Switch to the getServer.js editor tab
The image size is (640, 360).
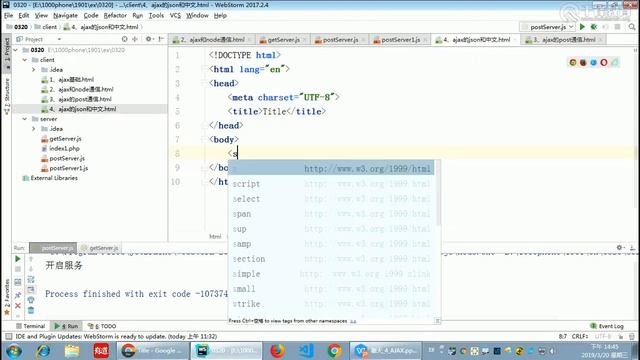click(x=283, y=40)
